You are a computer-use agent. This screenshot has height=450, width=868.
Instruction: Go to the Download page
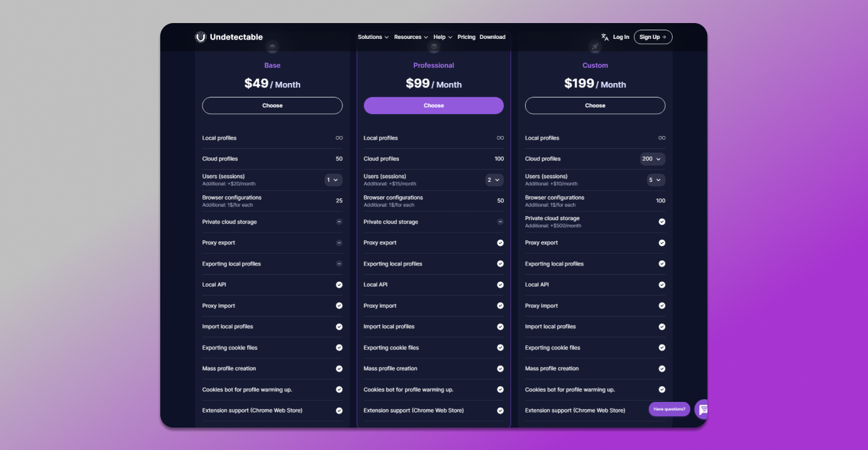[492, 37]
